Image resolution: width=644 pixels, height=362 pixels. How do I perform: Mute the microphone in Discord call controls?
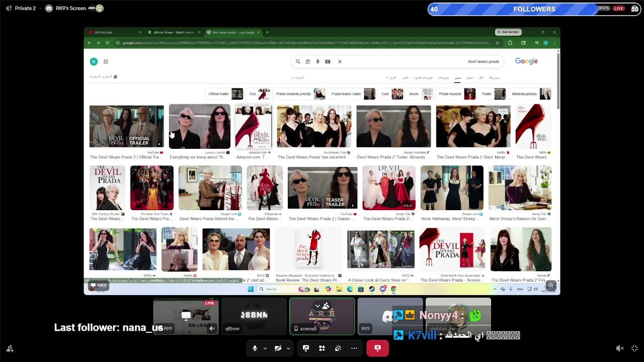[x=255, y=348]
